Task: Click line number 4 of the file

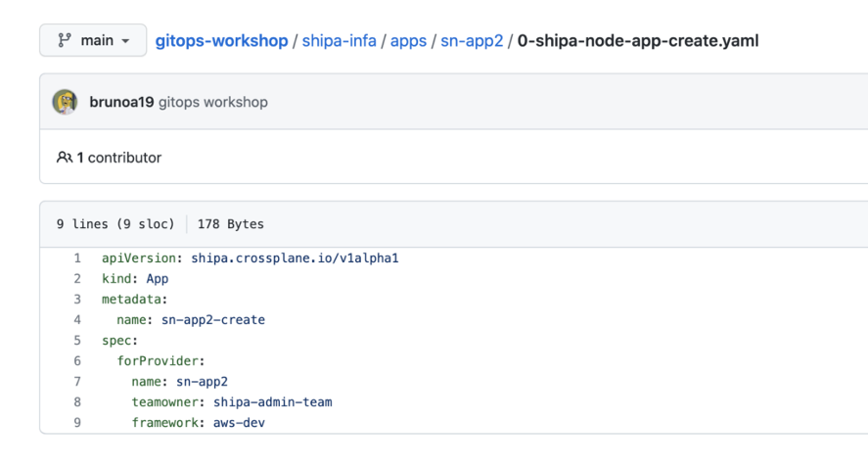Action: tap(77, 320)
